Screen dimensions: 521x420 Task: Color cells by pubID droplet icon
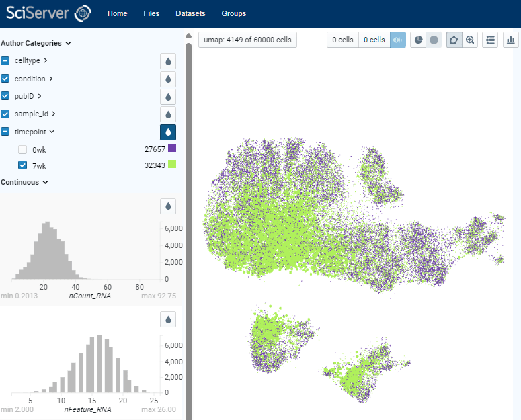point(168,97)
